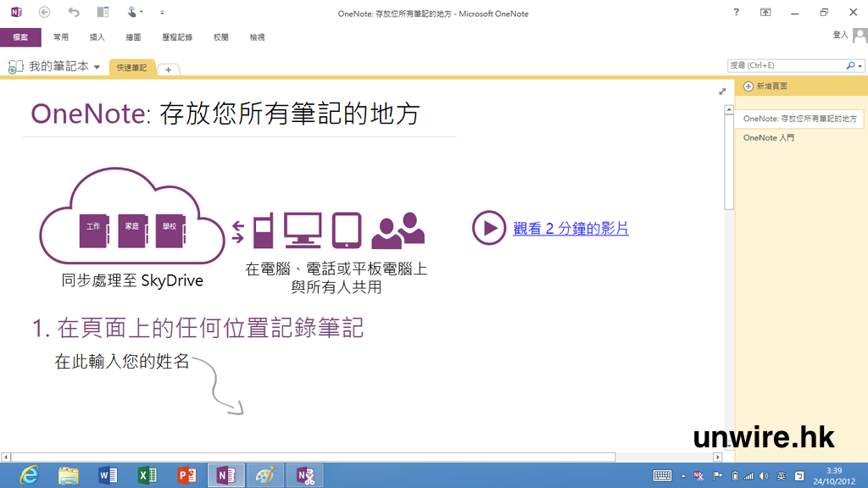Toggle Touch/Mouse mode icon
This screenshot has width=868, height=488.
click(x=131, y=13)
